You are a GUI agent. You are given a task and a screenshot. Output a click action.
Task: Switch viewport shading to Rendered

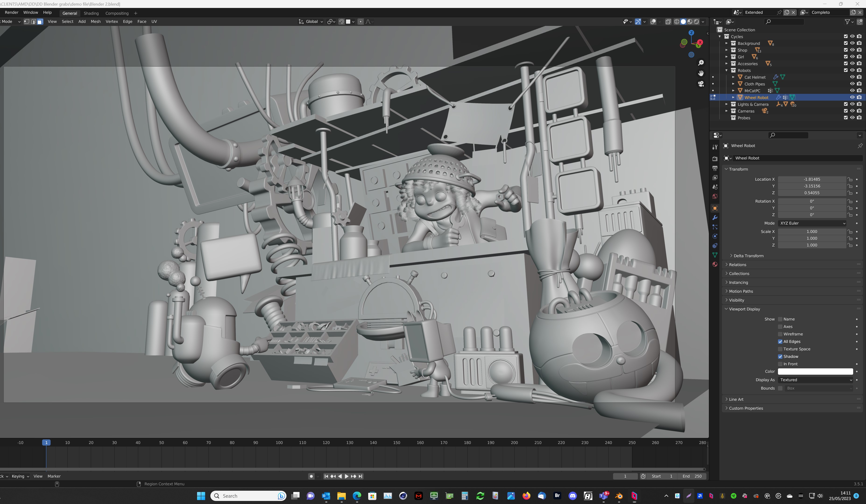tap(696, 22)
